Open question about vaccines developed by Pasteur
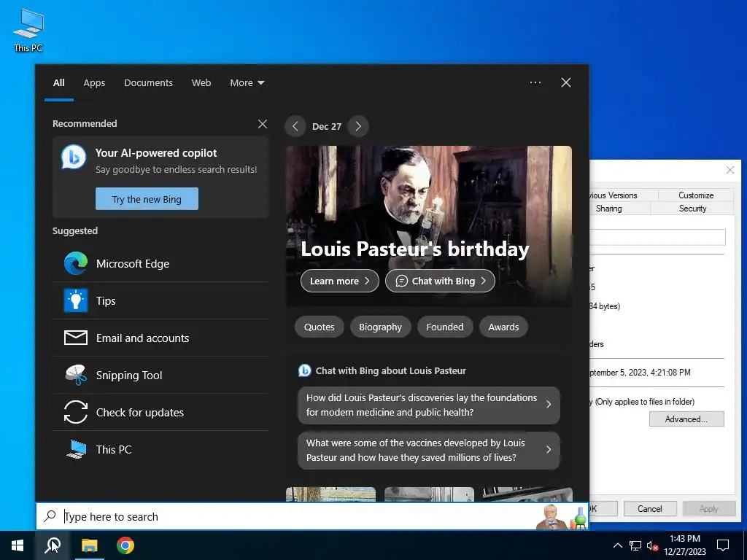747x560 pixels. click(429, 451)
